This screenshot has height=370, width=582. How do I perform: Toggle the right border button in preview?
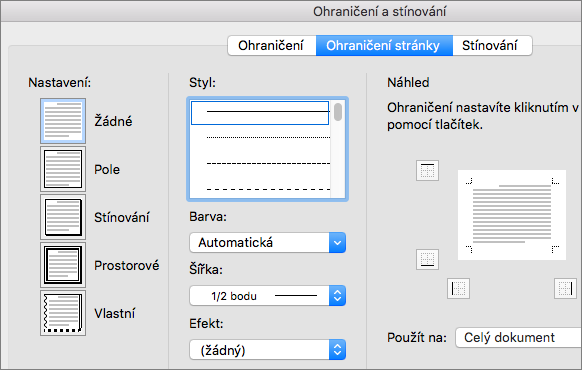pyautogui.click(x=565, y=288)
